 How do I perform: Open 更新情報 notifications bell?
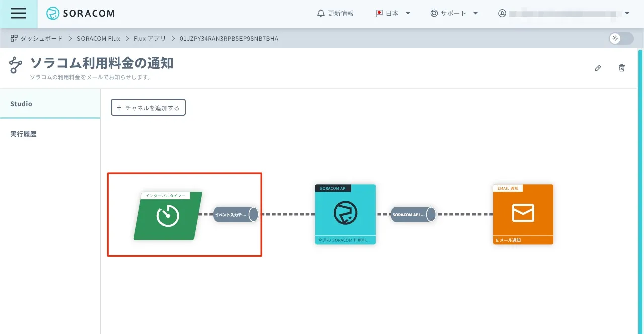[336, 14]
